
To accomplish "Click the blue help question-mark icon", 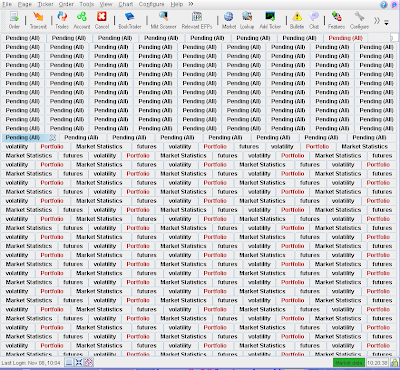I will pyautogui.click(x=384, y=5).
